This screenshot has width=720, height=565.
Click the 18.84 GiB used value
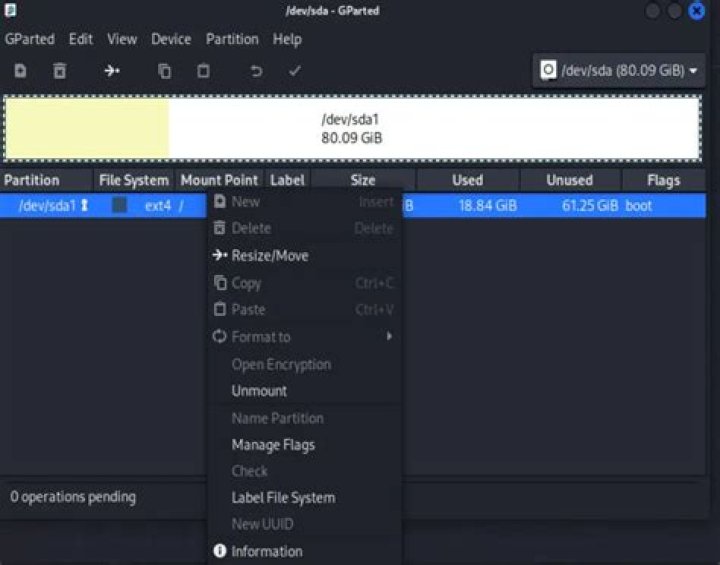click(x=488, y=205)
